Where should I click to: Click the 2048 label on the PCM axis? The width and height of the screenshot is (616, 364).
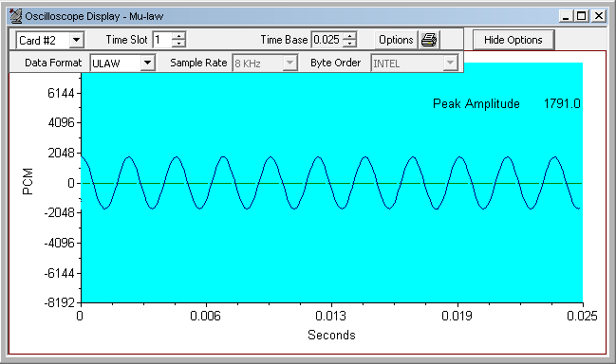point(62,153)
